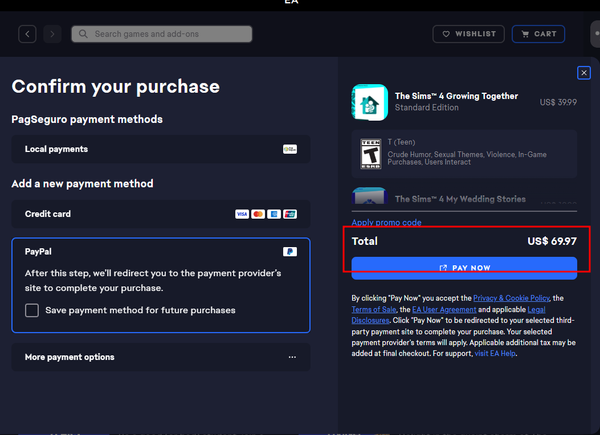Open the EA User Agreement link
The height and width of the screenshot is (435, 600).
[444, 310]
